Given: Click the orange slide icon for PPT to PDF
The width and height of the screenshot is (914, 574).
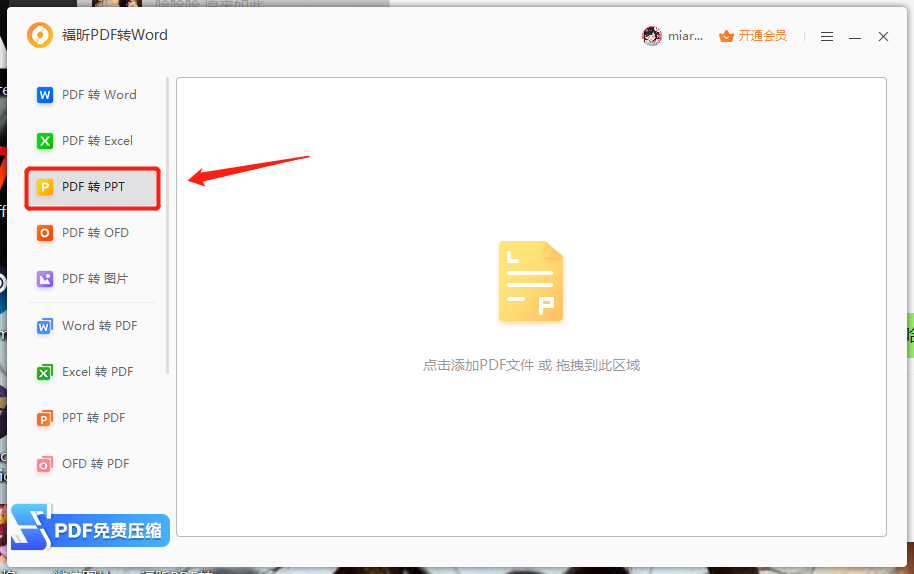Looking at the screenshot, I should pos(45,418).
